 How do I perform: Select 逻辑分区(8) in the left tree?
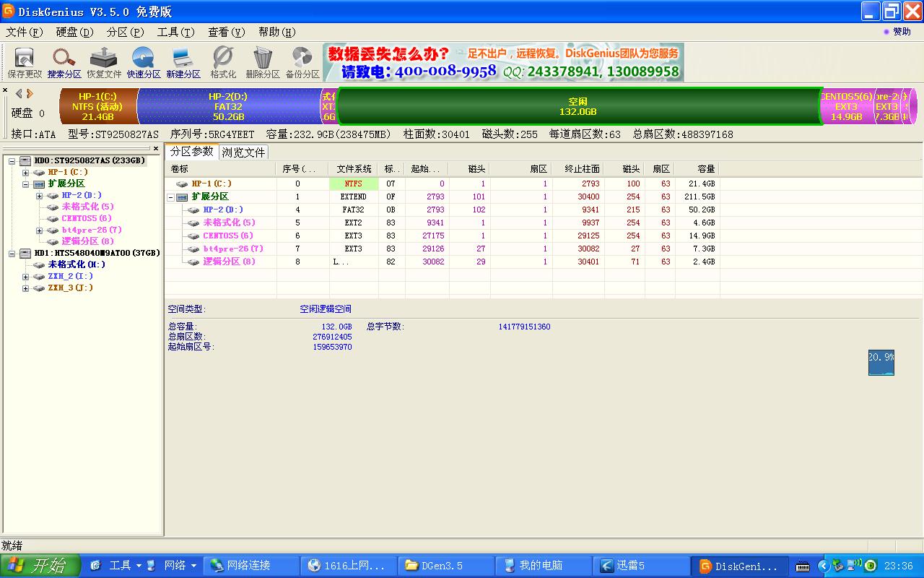[x=87, y=241]
